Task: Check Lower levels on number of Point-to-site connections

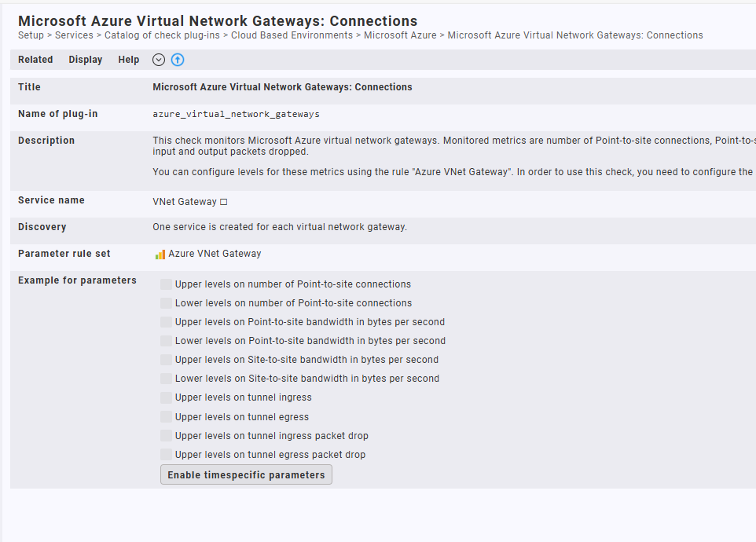Action: pyautogui.click(x=166, y=303)
